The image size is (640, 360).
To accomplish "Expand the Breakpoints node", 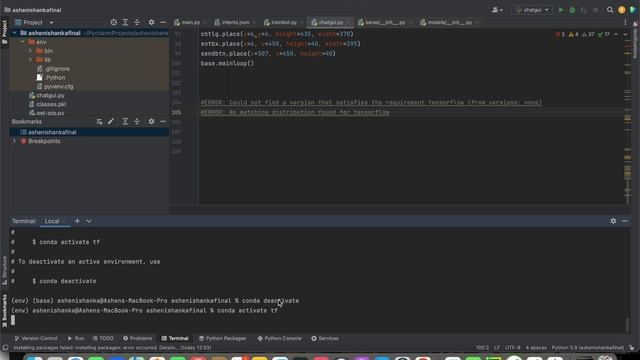I will 15,141.
